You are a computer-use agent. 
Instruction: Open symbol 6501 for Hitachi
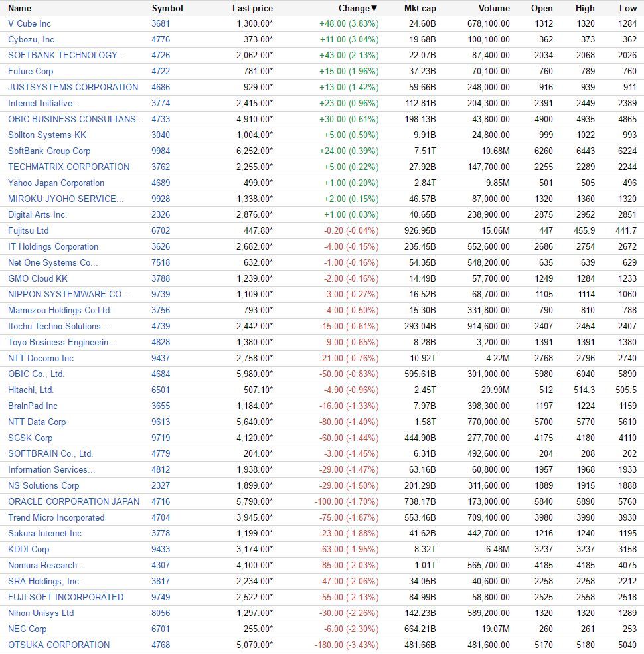[161, 390]
